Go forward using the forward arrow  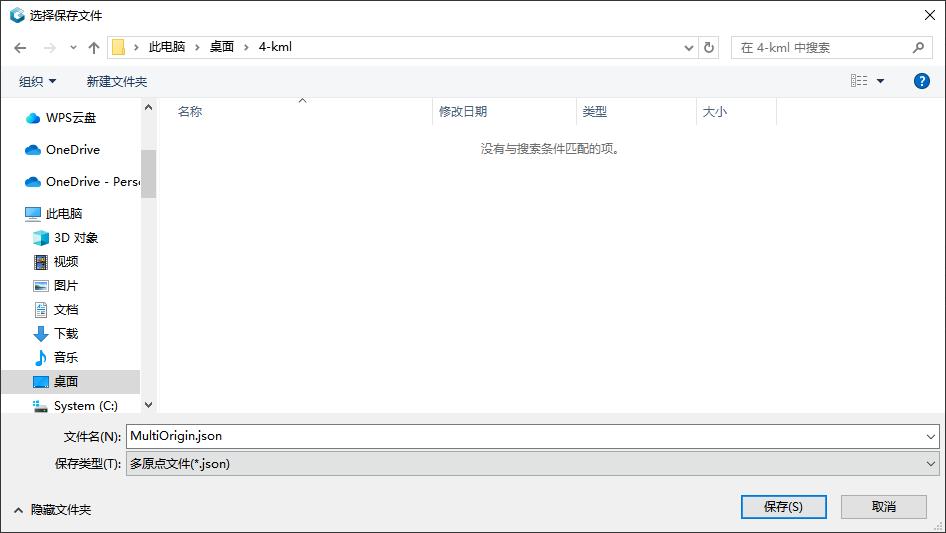[x=49, y=48]
